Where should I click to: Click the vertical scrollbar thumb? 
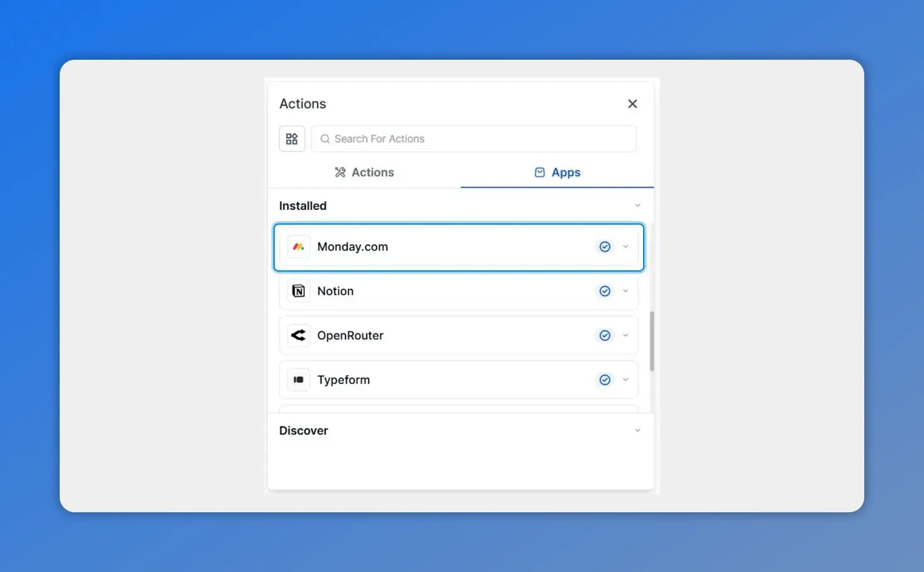tap(652, 339)
